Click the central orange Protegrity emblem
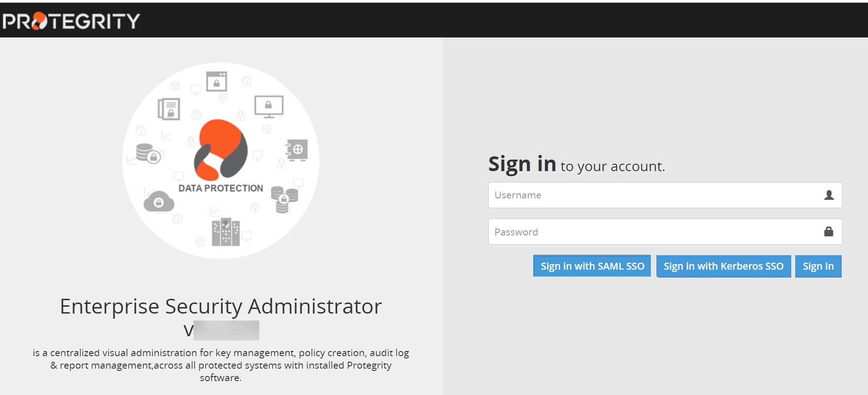 click(221, 149)
